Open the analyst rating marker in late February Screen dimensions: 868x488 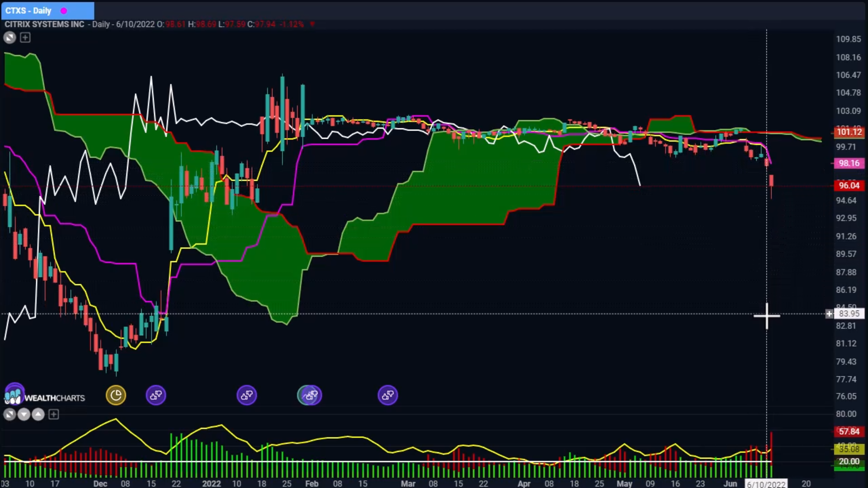[388, 395]
